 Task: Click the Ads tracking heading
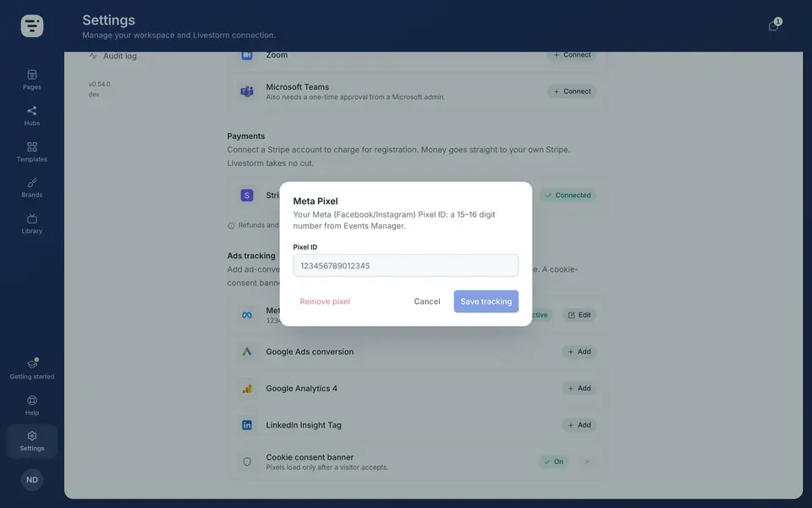click(251, 256)
